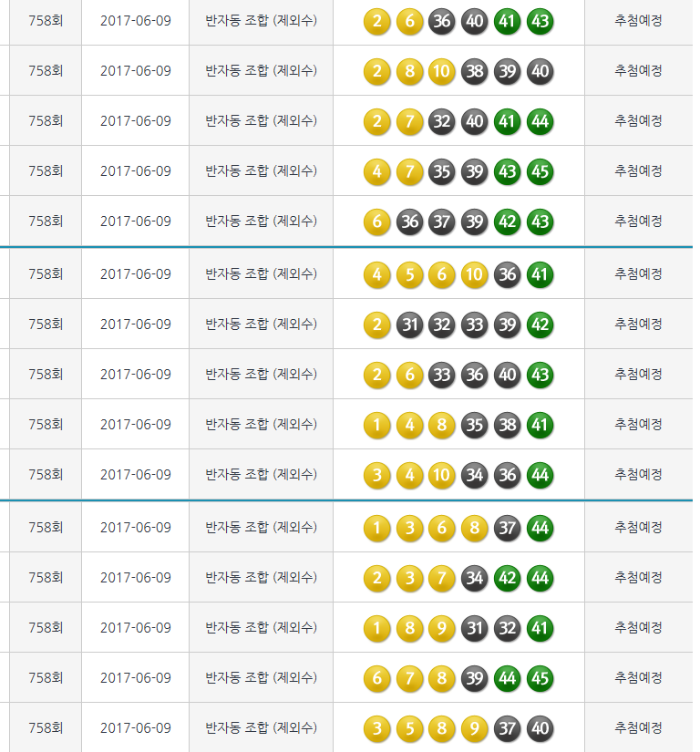Select ball 37 in the 1-3-6-8 row
700x752 pixels.
(508, 528)
